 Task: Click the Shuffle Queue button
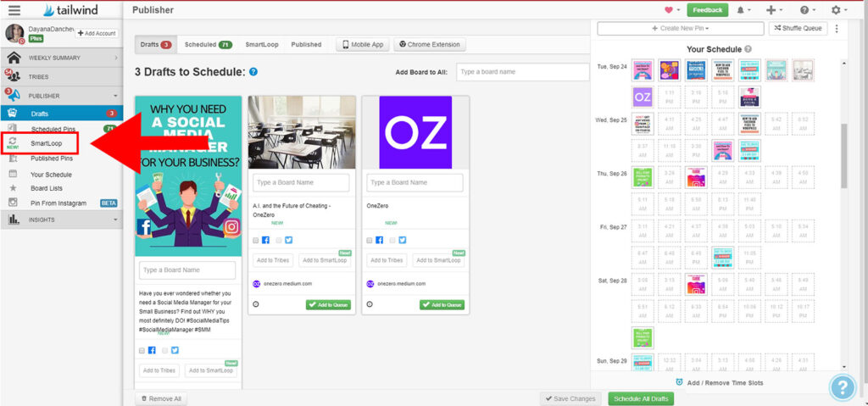[798, 28]
